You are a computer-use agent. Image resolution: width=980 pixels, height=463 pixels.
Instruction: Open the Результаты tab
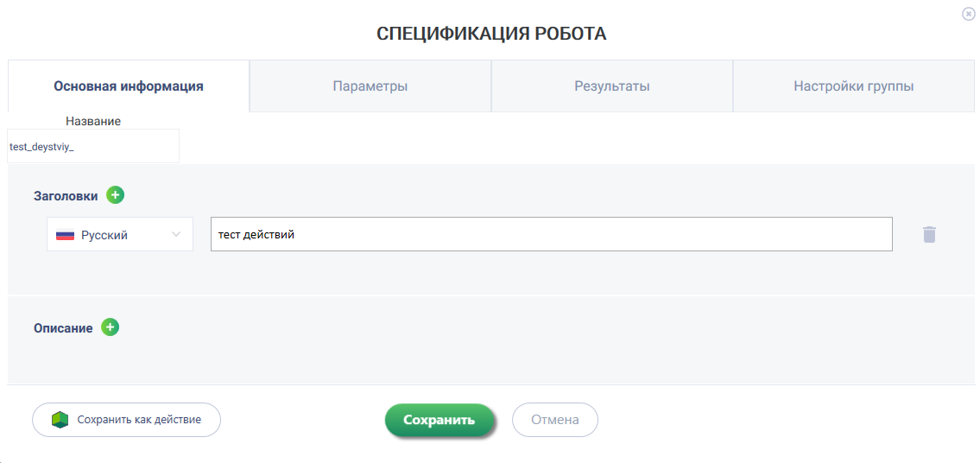(x=612, y=86)
